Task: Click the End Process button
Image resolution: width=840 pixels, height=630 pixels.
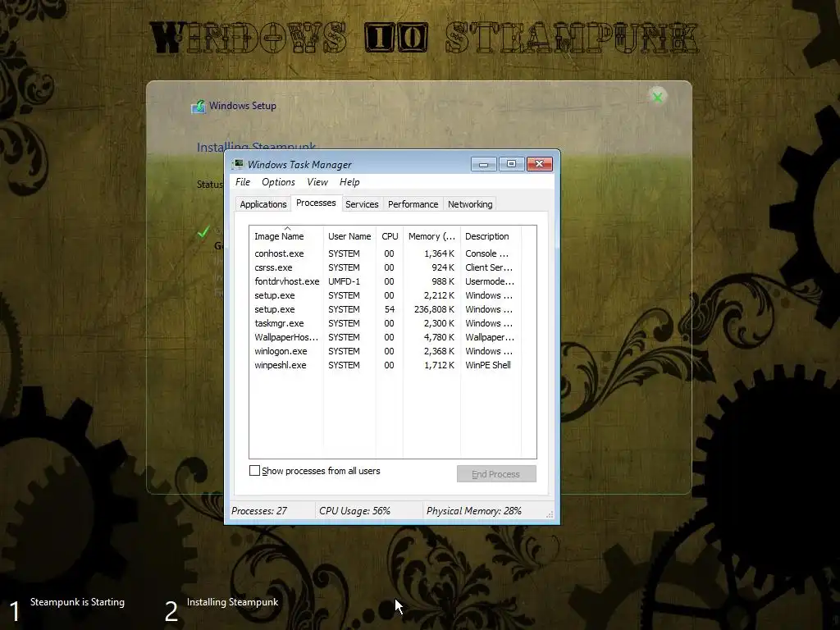Action: pyautogui.click(x=496, y=474)
